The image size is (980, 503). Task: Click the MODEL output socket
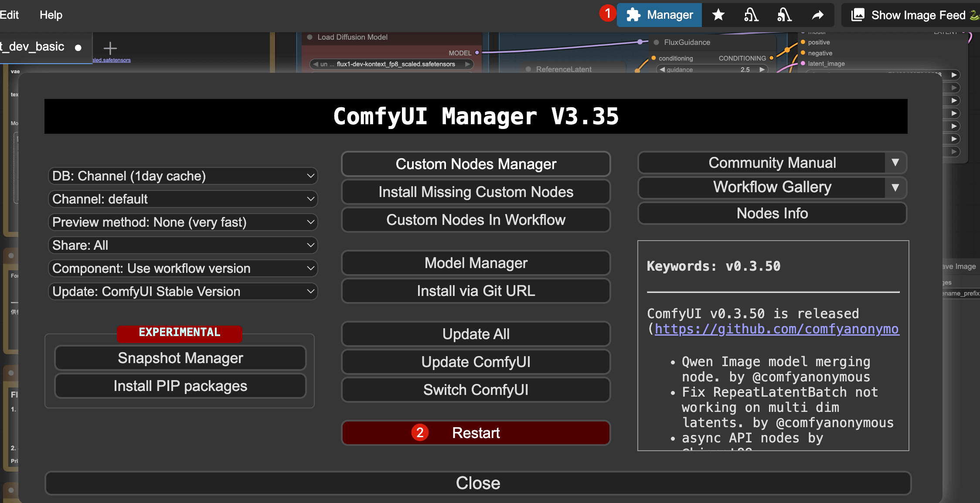coord(477,53)
